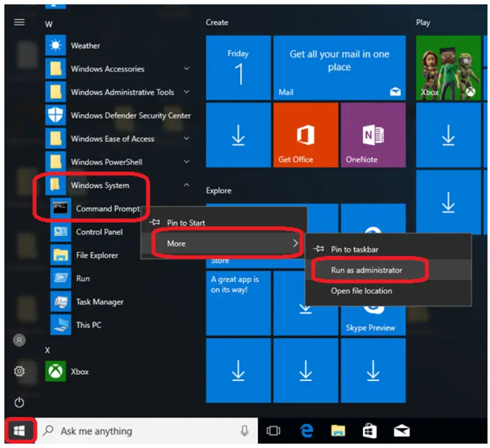Open File Explorer from the taskbar
Viewport: 490px width, 448px height.
[x=338, y=431]
